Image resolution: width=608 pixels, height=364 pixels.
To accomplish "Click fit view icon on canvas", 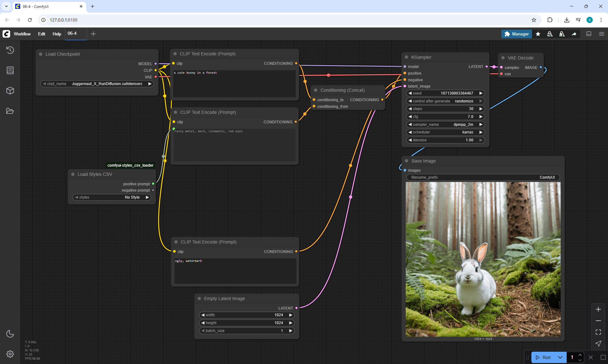I will 598,332.
